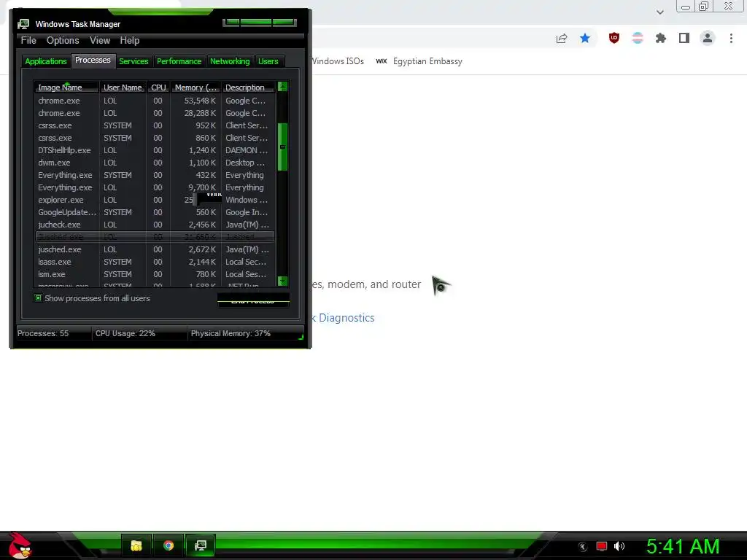Image resolution: width=747 pixels, height=560 pixels.
Task: Select the DTShellHlp.exe process row
Action: [155, 150]
